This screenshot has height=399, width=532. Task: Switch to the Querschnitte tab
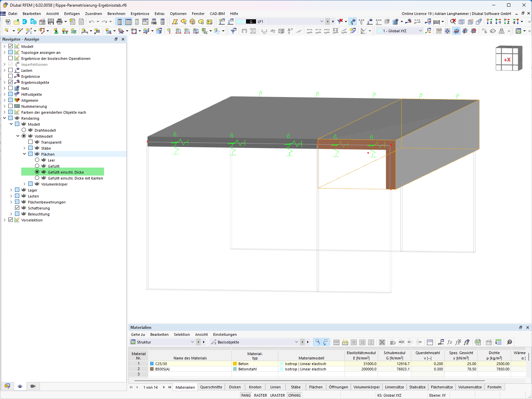click(x=211, y=387)
